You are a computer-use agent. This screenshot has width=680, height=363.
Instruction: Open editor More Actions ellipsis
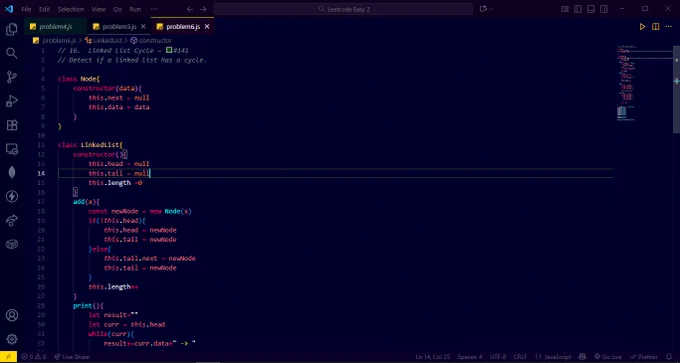[x=668, y=27]
